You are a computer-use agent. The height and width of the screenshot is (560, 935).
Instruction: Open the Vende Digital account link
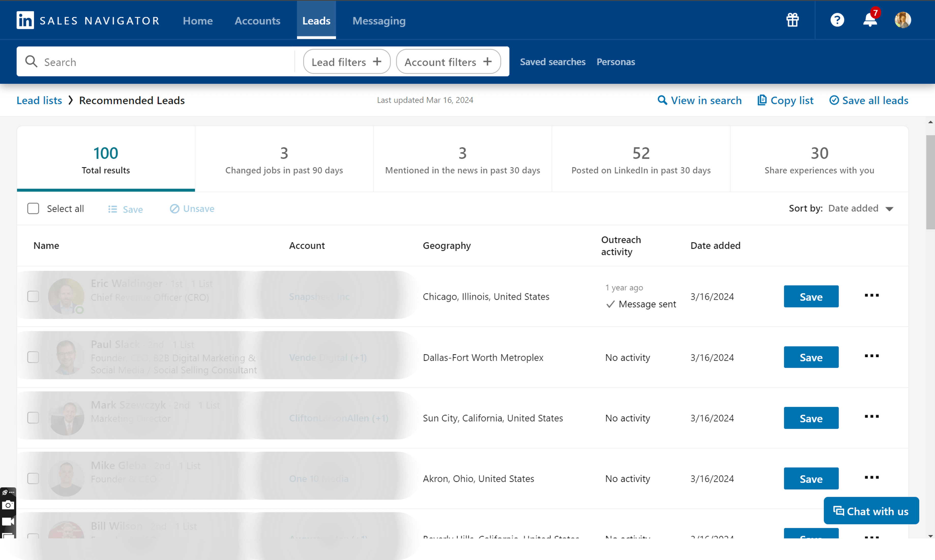coord(328,357)
